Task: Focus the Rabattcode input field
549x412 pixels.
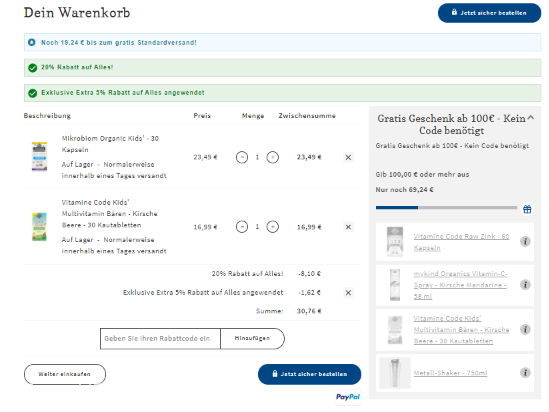Action: [160, 338]
